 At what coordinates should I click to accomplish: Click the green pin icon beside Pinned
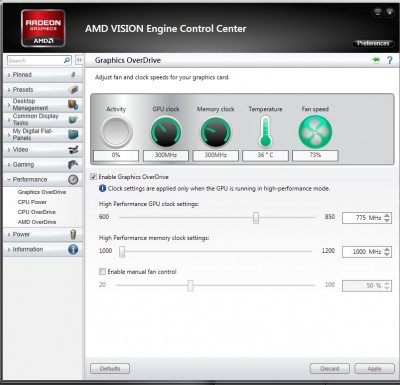73,75
